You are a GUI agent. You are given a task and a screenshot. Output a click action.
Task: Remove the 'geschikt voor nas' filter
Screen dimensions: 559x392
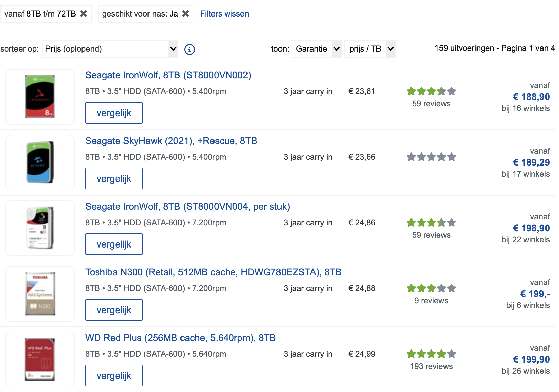coord(186,14)
